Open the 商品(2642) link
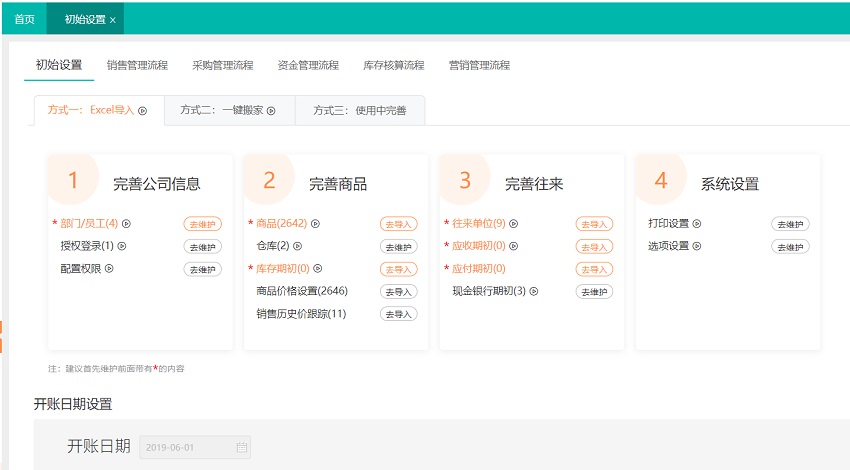The image size is (850, 470). pos(281,223)
